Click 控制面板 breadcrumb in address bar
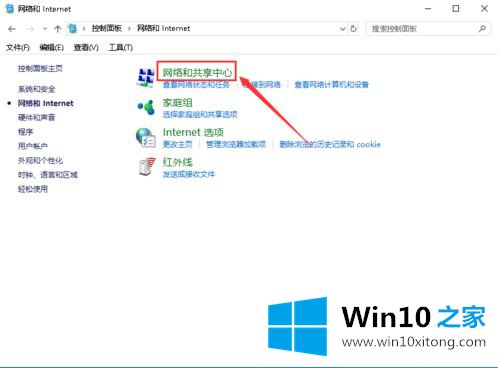This screenshot has height=368, width=498. tap(107, 28)
